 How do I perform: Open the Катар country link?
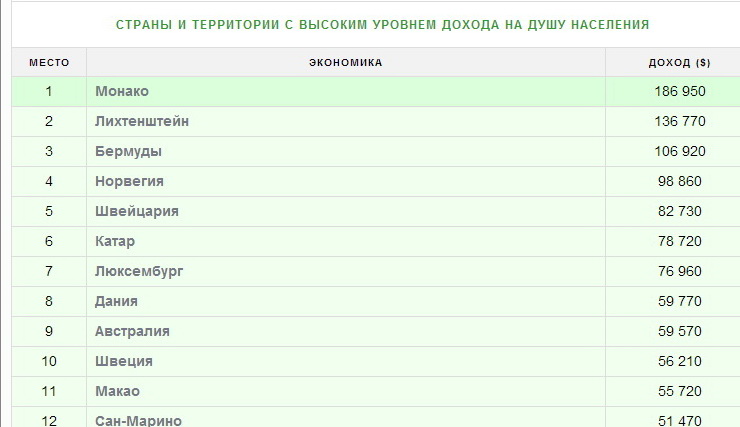click(x=115, y=242)
